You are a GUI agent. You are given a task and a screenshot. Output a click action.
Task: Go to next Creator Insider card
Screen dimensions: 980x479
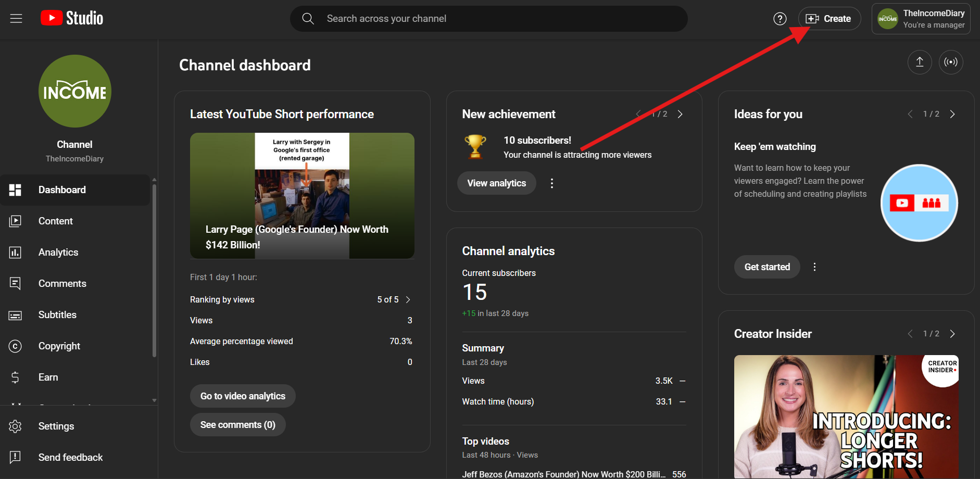tap(952, 334)
